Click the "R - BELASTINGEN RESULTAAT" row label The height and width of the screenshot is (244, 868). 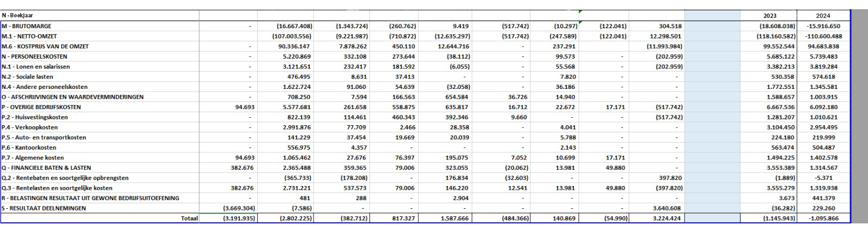(x=90, y=198)
